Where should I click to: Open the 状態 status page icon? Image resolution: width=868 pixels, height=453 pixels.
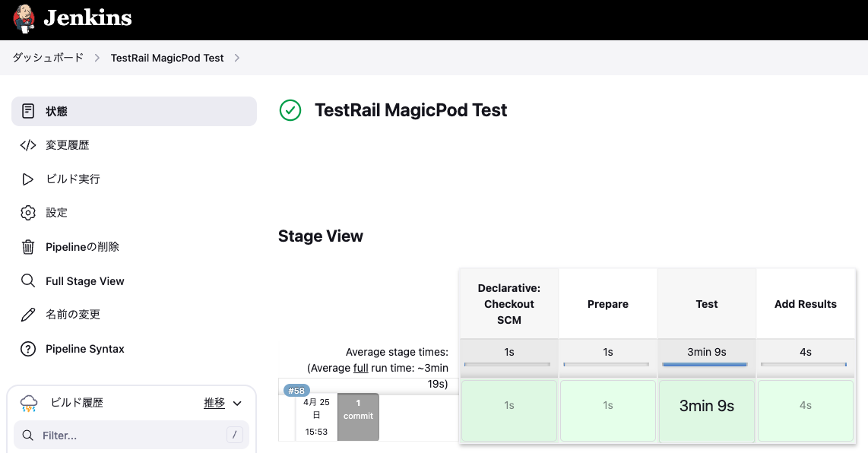[x=27, y=111]
